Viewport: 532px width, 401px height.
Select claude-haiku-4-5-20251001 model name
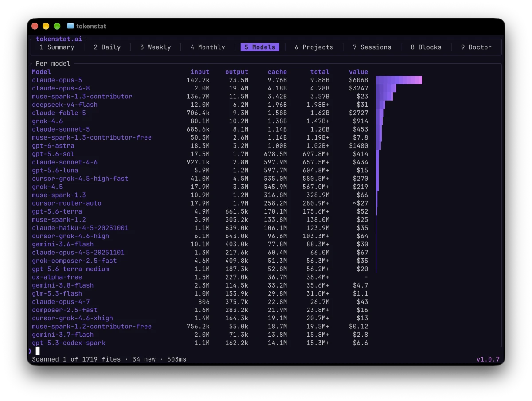pos(80,228)
